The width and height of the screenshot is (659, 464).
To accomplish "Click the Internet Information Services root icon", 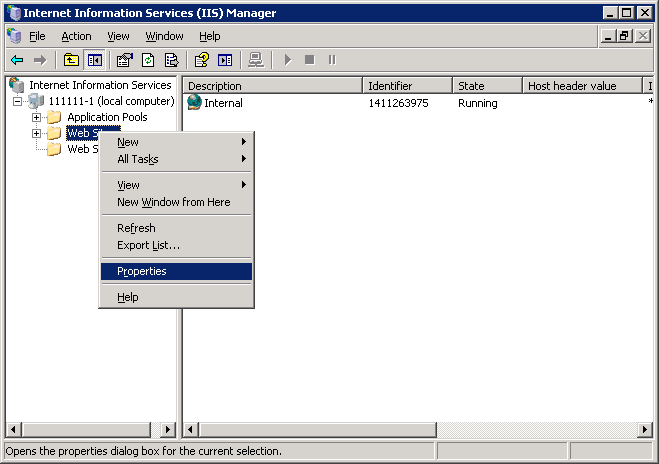I will coord(17,85).
